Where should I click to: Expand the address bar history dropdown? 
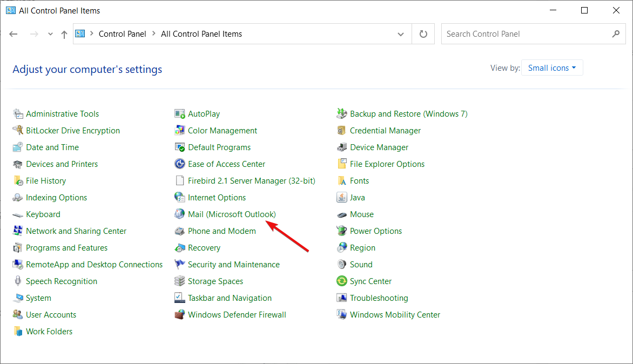tap(400, 35)
